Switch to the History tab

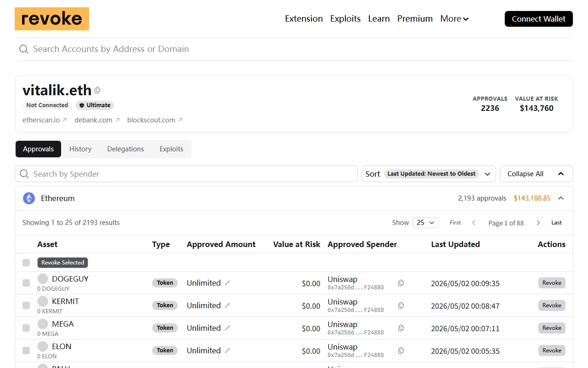pyautogui.click(x=80, y=149)
